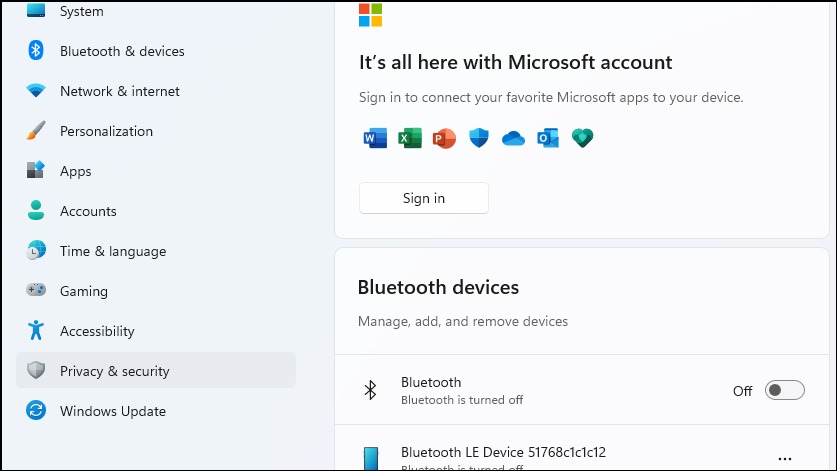Click the OneDrive cloud icon
The width and height of the screenshot is (837, 471).
[514, 139]
